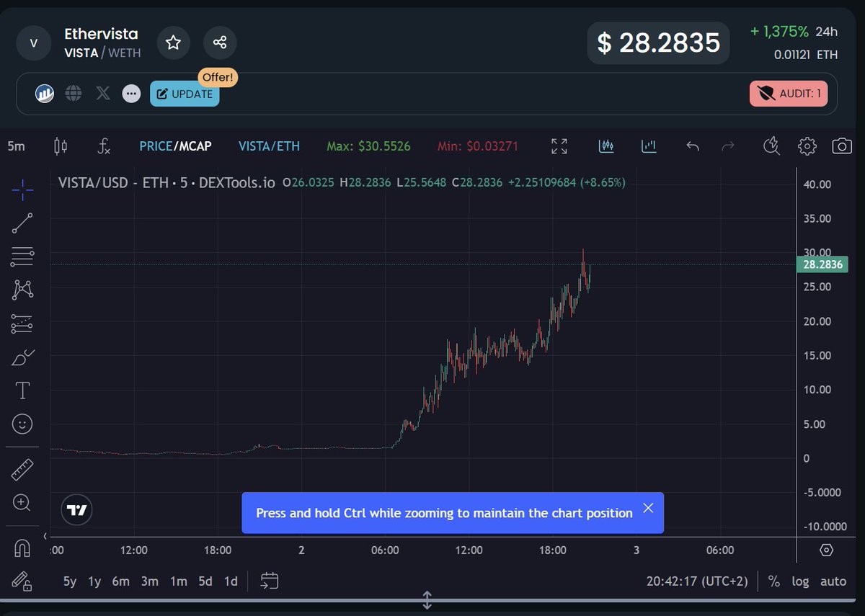The height and width of the screenshot is (616, 865).
Task: Open the three-dot more options menu
Action: [131, 93]
